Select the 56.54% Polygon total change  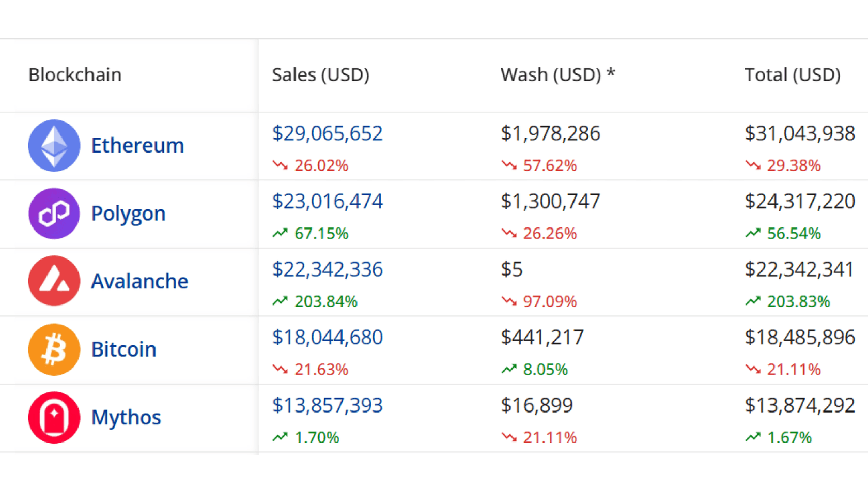point(794,234)
